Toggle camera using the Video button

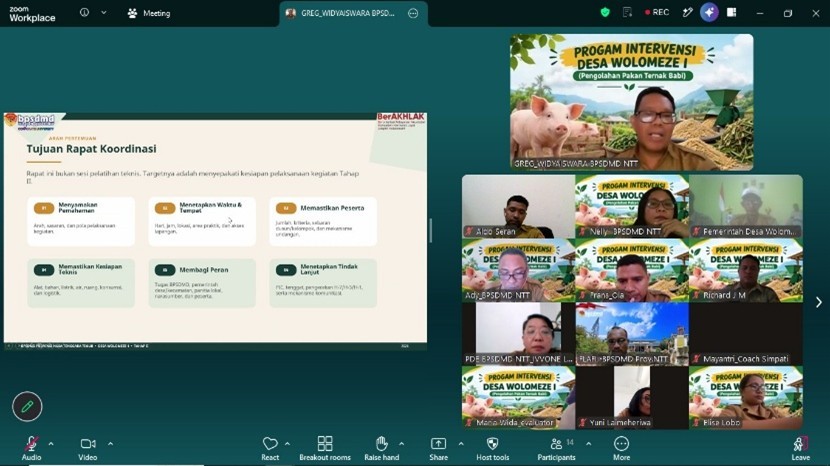pyautogui.click(x=88, y=448)
